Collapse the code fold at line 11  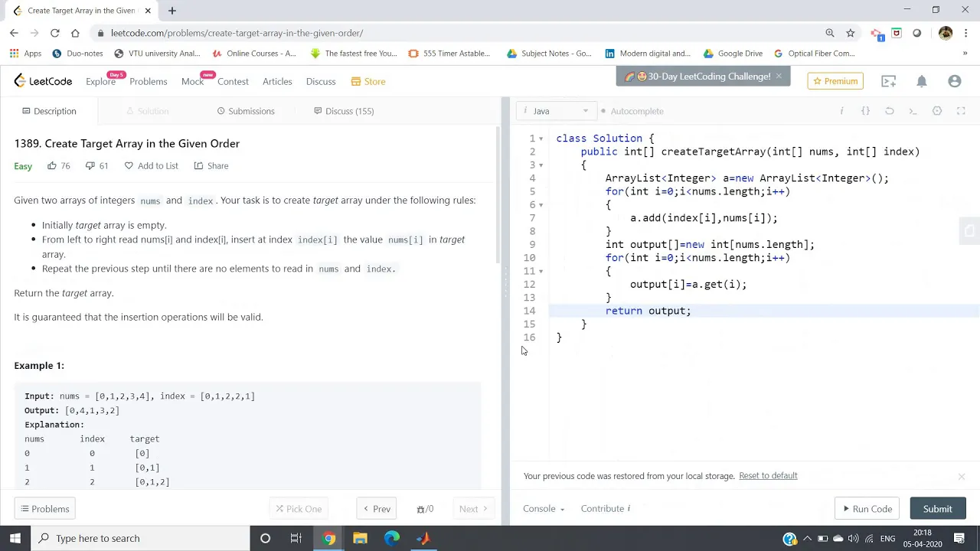[x=541, y=271]
